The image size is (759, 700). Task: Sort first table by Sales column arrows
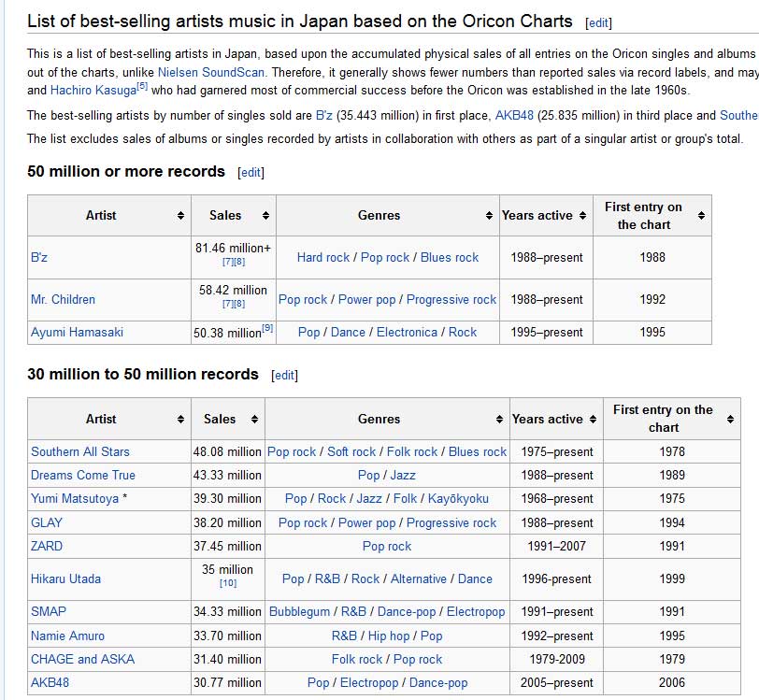pyautogui.click(x=265, y=216)
